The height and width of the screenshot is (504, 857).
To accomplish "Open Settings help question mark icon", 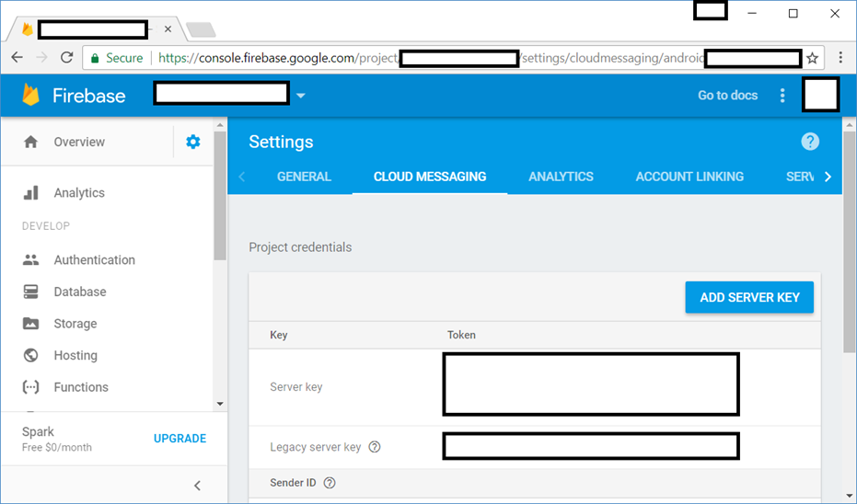I will tap(810, 142).
